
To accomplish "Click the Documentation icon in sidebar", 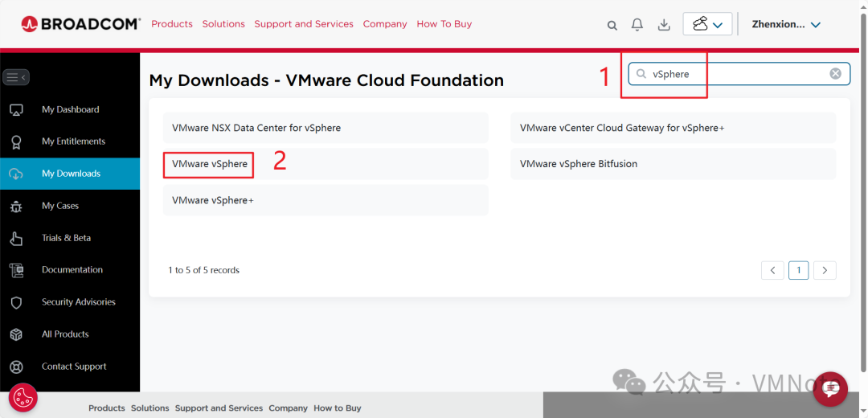I will click(x=16, y=270).
